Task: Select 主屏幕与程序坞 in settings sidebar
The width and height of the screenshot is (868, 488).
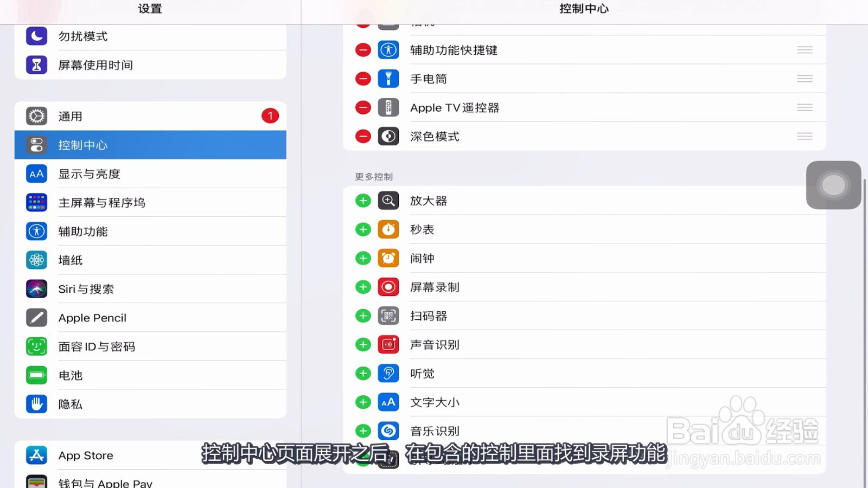Action: coord(150,202)
